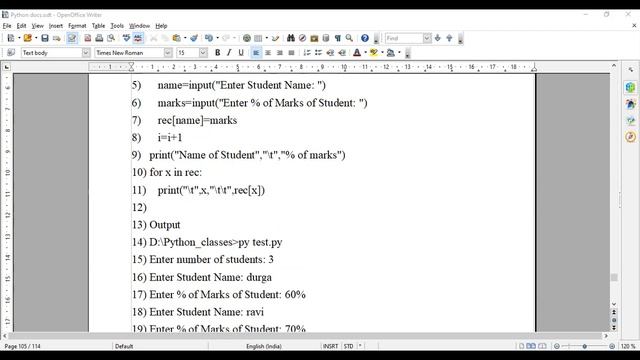The image size is (640, 360).
Task: Toggle Bullets list icon
Action: [318, 53]
